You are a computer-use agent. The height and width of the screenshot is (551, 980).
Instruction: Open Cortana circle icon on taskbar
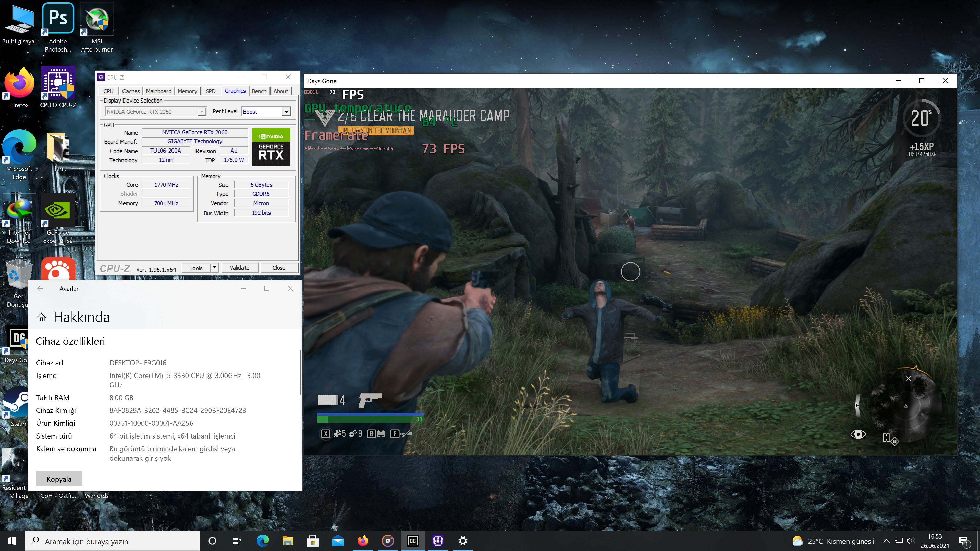212,541
